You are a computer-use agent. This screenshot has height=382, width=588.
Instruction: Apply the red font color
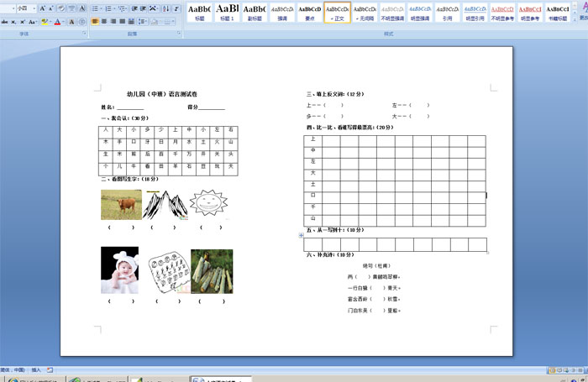pyautogui.click(x=57, y=22)
